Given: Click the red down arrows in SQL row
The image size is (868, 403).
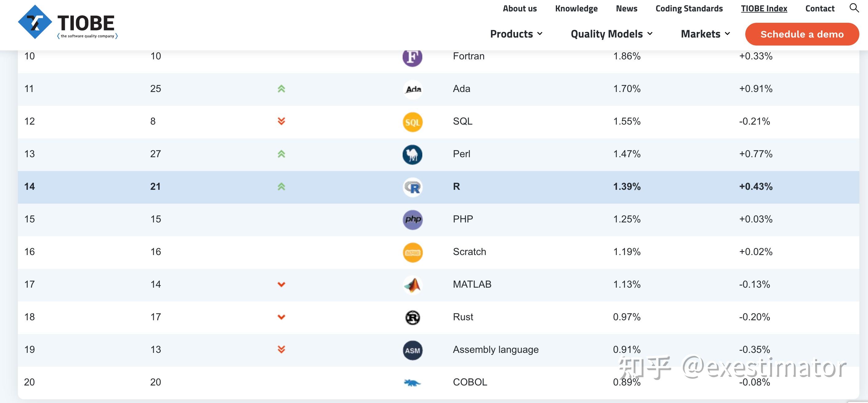Looking at the screenshot, I should click(281, 121).
